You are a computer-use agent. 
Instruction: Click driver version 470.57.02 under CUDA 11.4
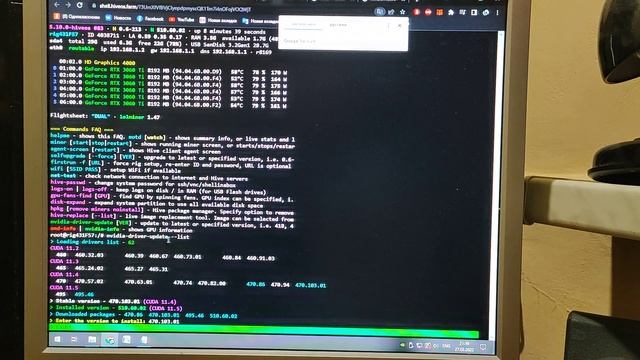89,281
